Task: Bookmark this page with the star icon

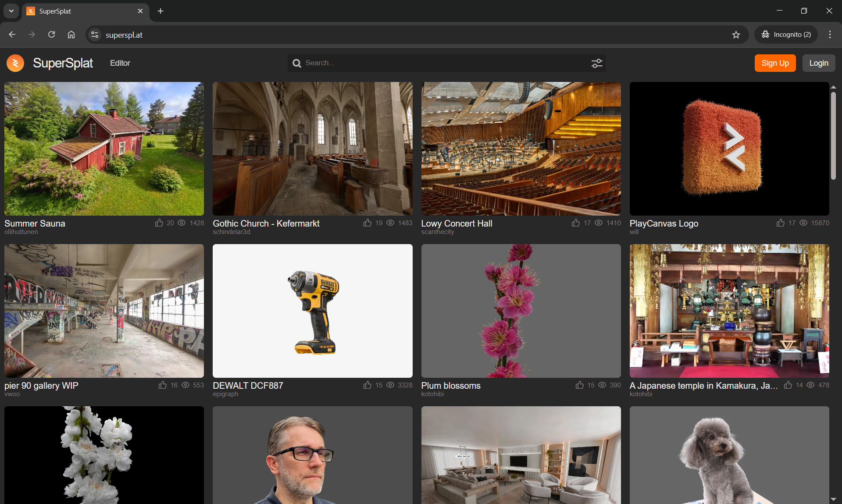Action: click(x=736, y=35)
